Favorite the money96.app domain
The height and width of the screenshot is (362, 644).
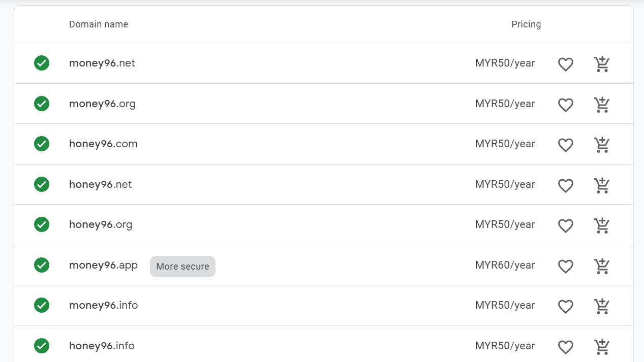point(566,266)
